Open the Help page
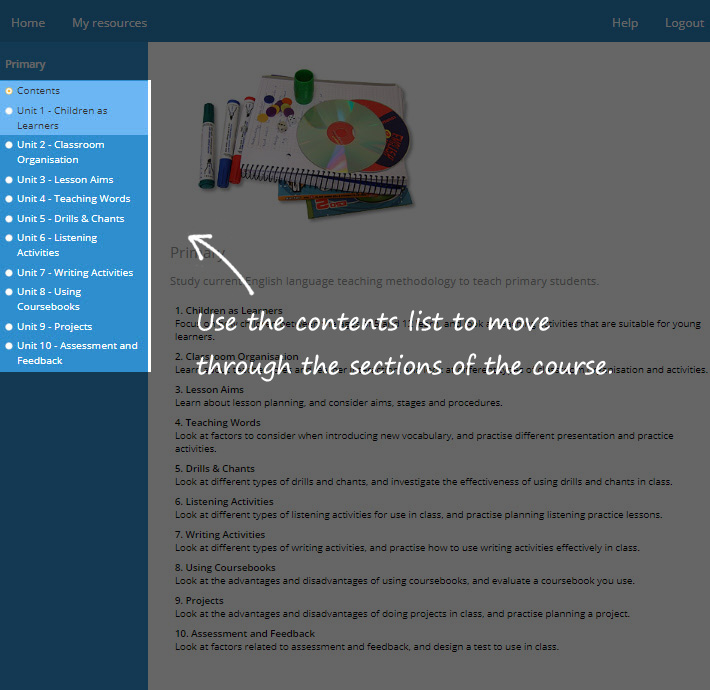This screenshot has width=710, height=690. [x=624, y=23]
